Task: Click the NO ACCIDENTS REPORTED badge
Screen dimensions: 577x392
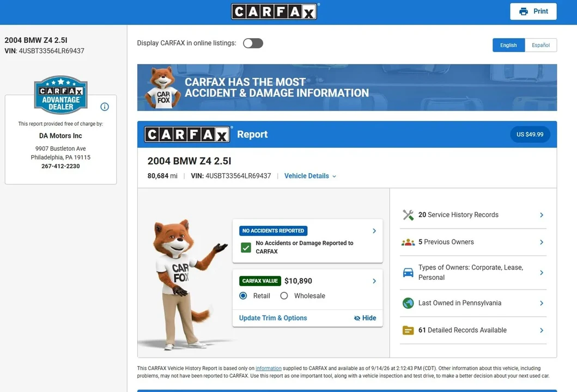Action: 273,230
